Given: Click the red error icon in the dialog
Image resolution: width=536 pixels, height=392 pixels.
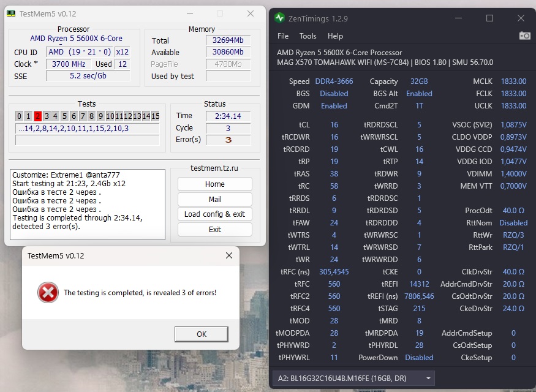Looking at the screenshot, I should click(x=48, y=293).
